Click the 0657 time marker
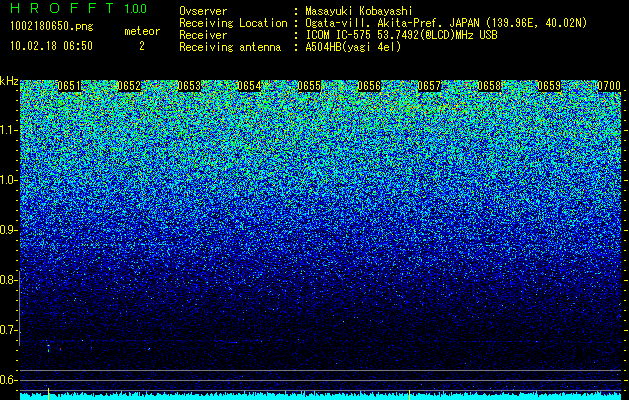The width and height of the screenshot is (629, 400). click(x=429, y=86)
